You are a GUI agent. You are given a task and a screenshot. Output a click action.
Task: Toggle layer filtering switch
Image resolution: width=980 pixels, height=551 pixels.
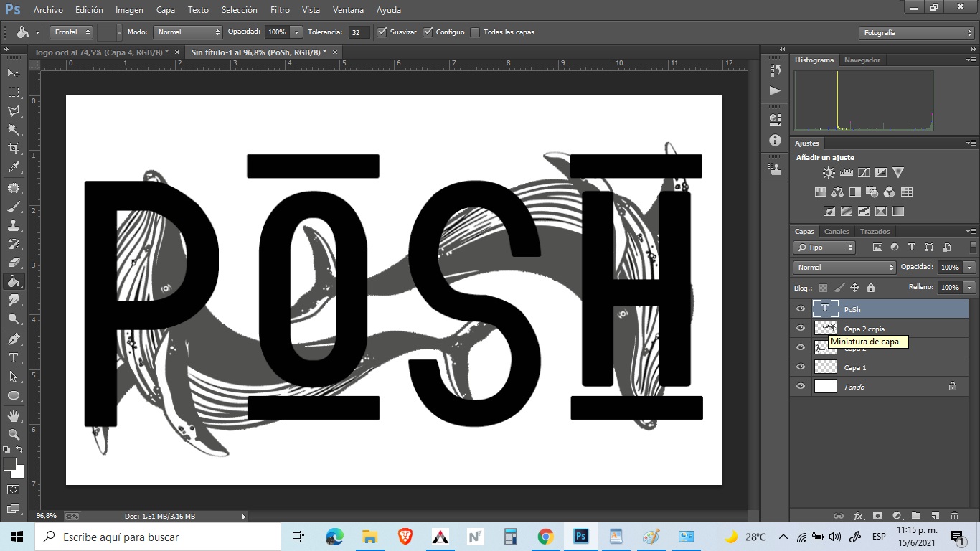pos(973,247)
